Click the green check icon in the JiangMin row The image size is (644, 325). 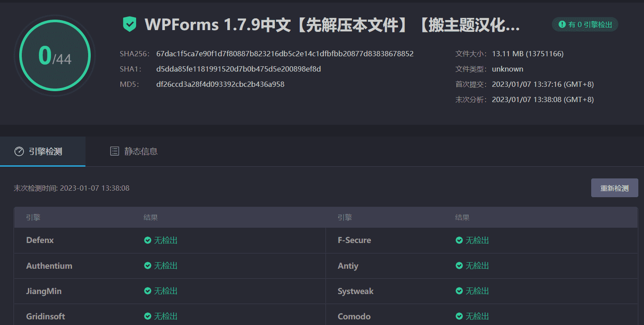click(x=148, y=291)
